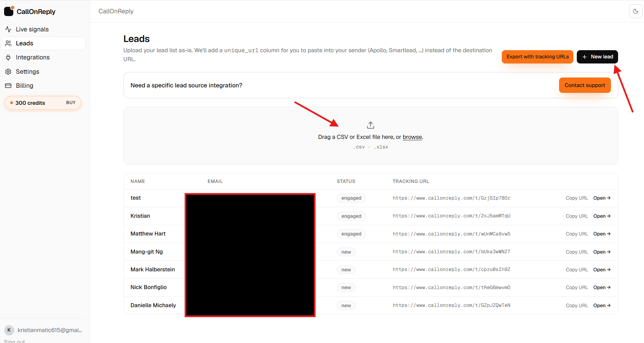Open the test lead's tracking link
644x343 pixels.
(602, 198)
